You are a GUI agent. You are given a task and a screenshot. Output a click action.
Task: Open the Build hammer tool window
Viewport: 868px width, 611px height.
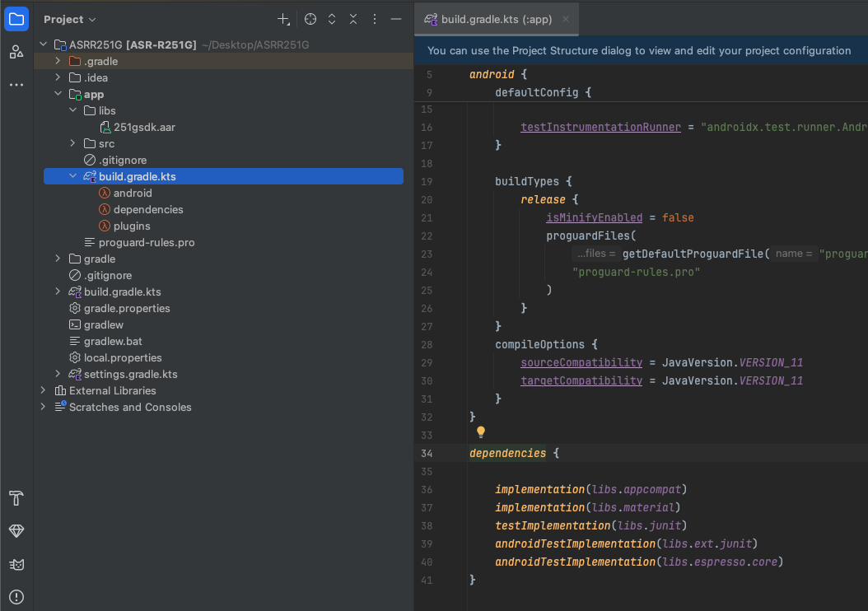(x=16, y=498)
